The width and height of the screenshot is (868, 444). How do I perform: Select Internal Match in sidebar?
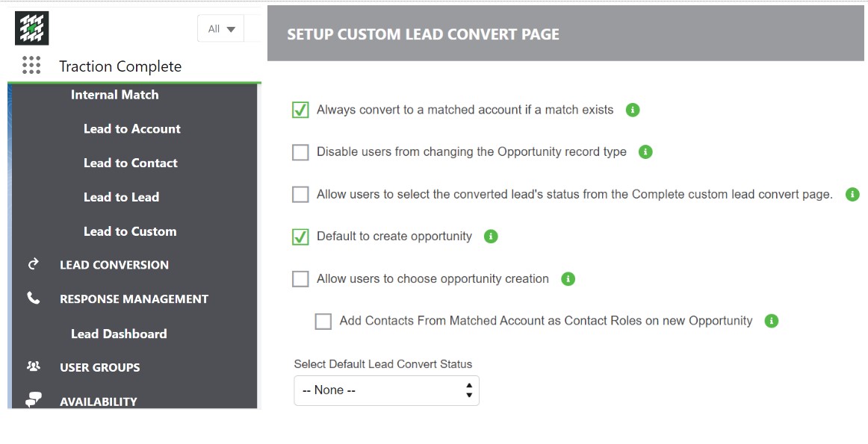(x=114, y=95)
